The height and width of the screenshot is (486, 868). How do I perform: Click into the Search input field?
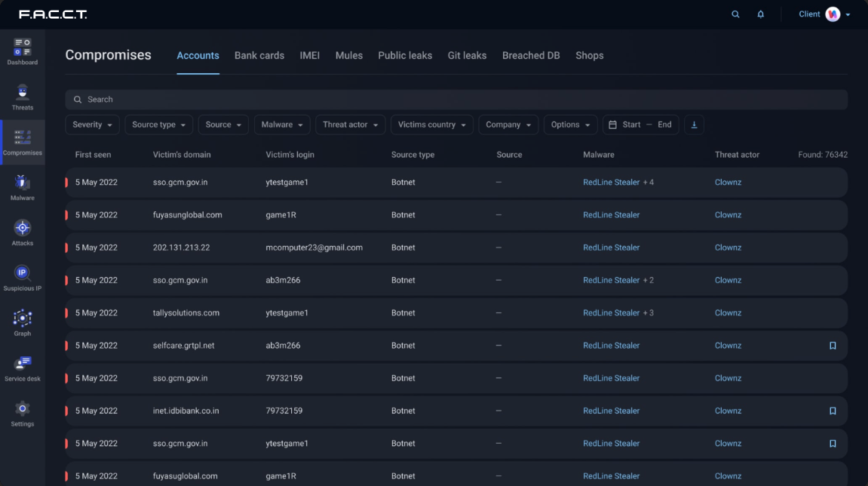point(452,100)
